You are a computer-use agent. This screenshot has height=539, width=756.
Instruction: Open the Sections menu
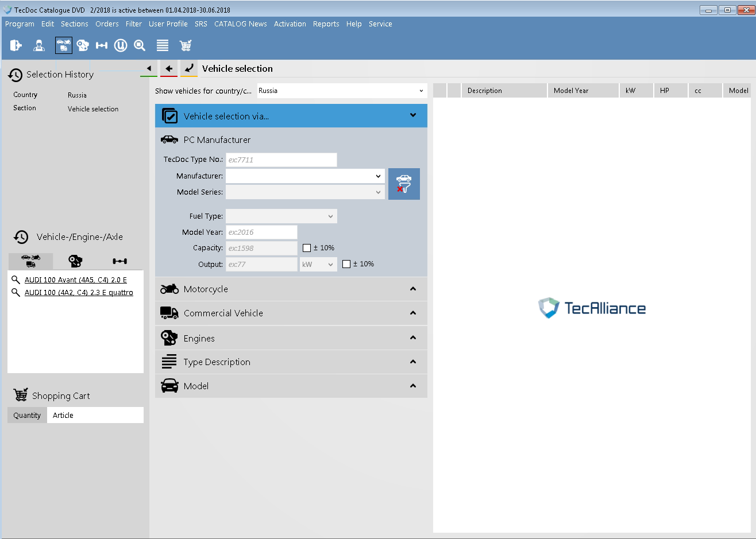(75, 24)
